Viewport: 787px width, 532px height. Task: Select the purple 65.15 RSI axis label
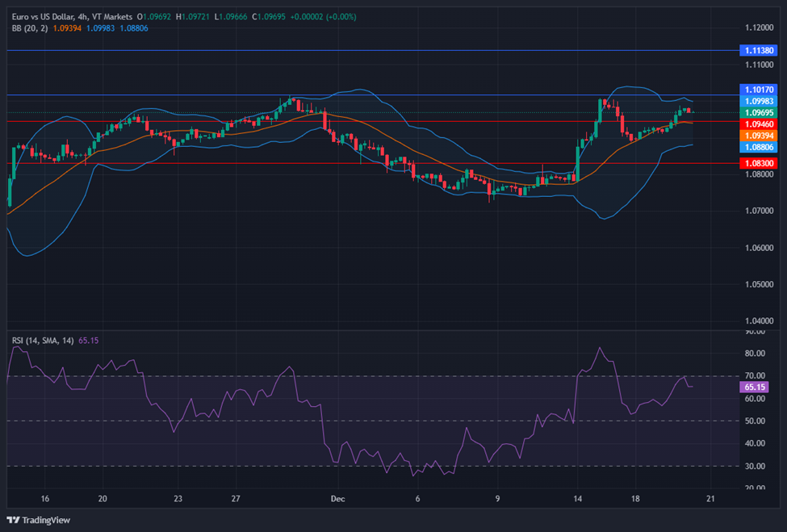point(755,387)
